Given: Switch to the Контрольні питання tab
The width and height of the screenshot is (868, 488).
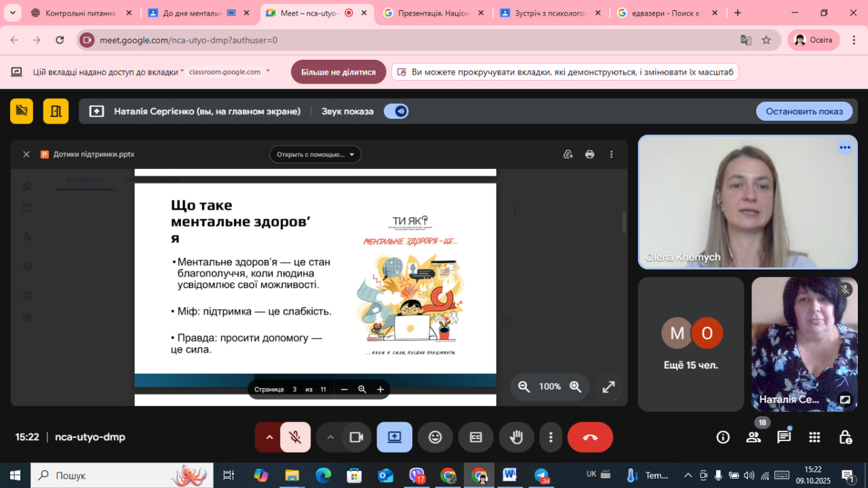Looking at the screenshot, I should (80, 13).
